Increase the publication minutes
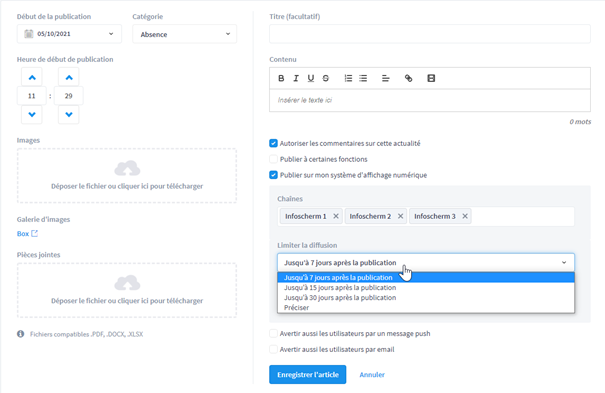 69,78
